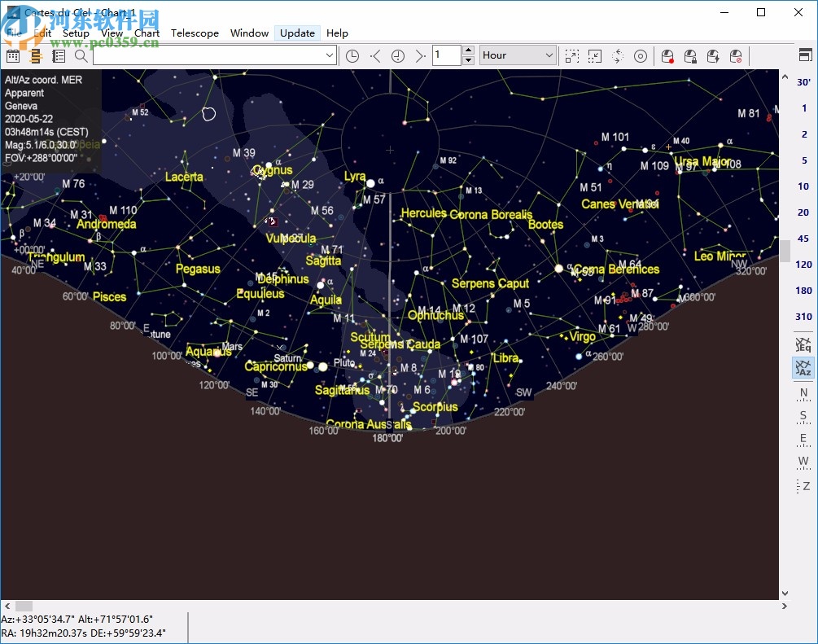Expand the search box dropdown arrow
Viewport: 818px width, 644px height.
pyautogui.click(x=330, y=55)
